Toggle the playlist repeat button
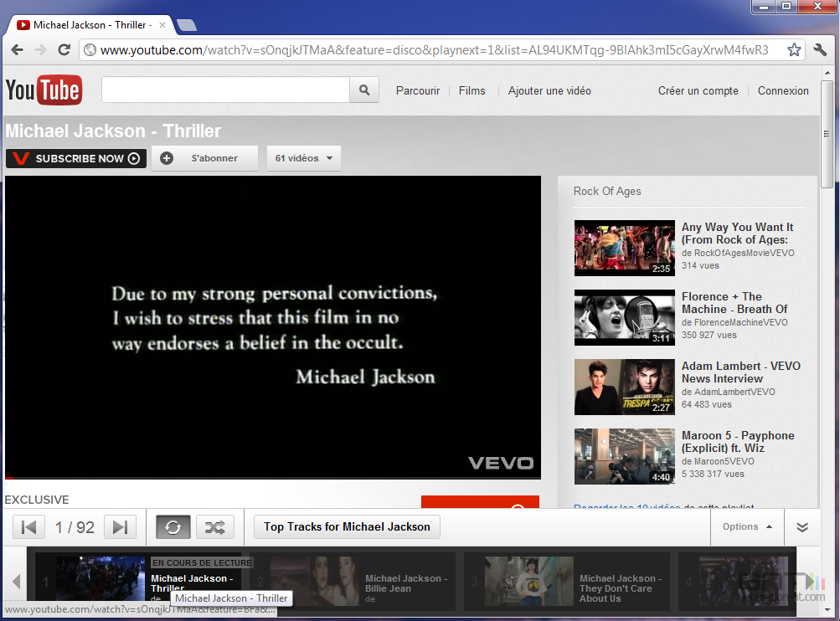 173,527
